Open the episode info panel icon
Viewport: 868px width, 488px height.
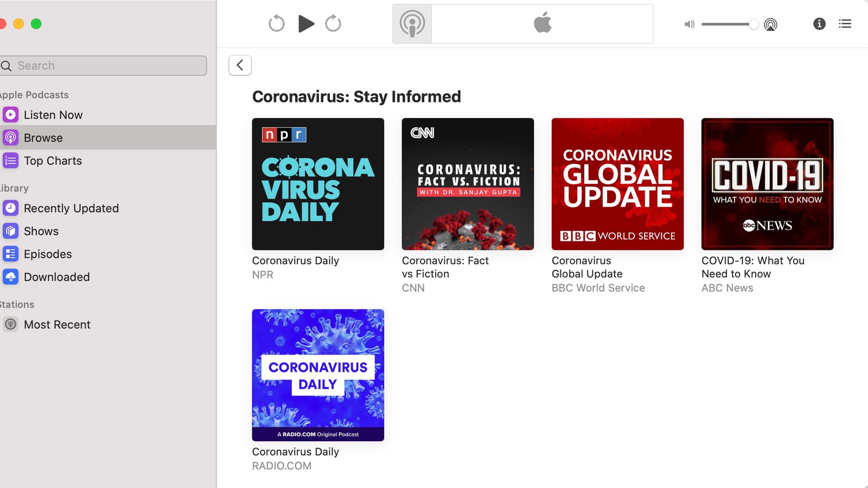pyautogui.click(x=819, y=23)
